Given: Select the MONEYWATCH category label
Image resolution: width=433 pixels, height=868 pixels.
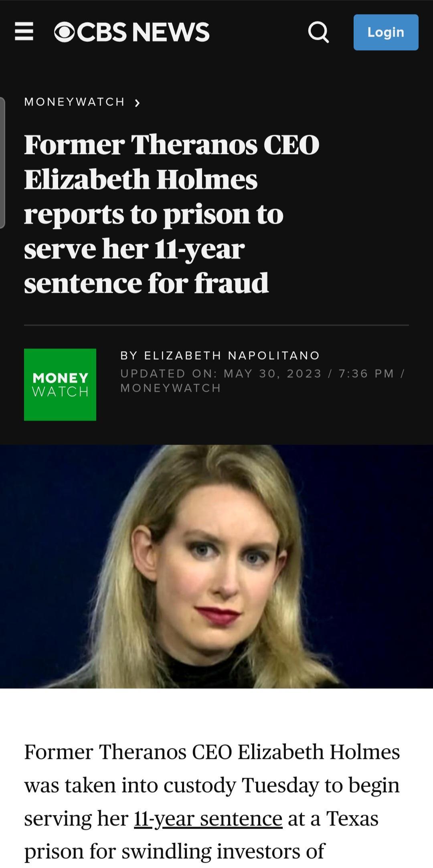Looking at the screenshot, I should (x=74, y=101).
